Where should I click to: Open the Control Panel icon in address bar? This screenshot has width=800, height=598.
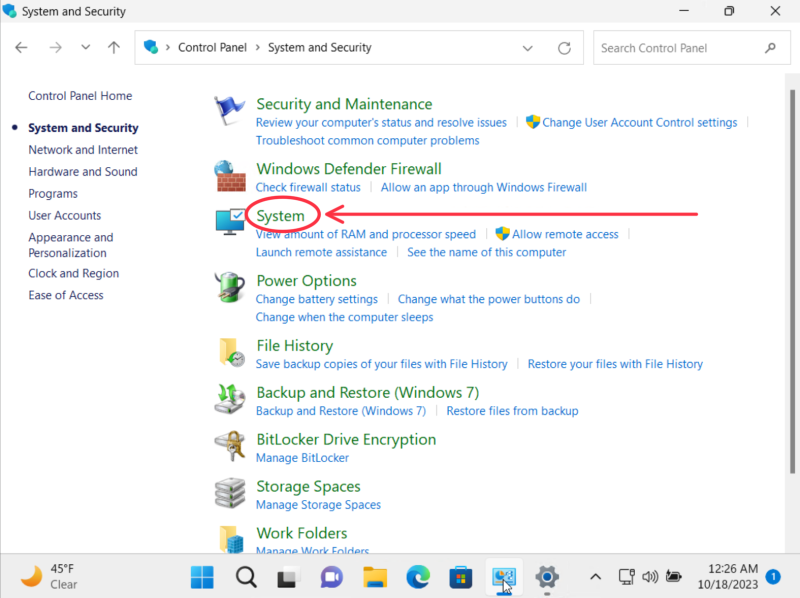pos(152,47)
